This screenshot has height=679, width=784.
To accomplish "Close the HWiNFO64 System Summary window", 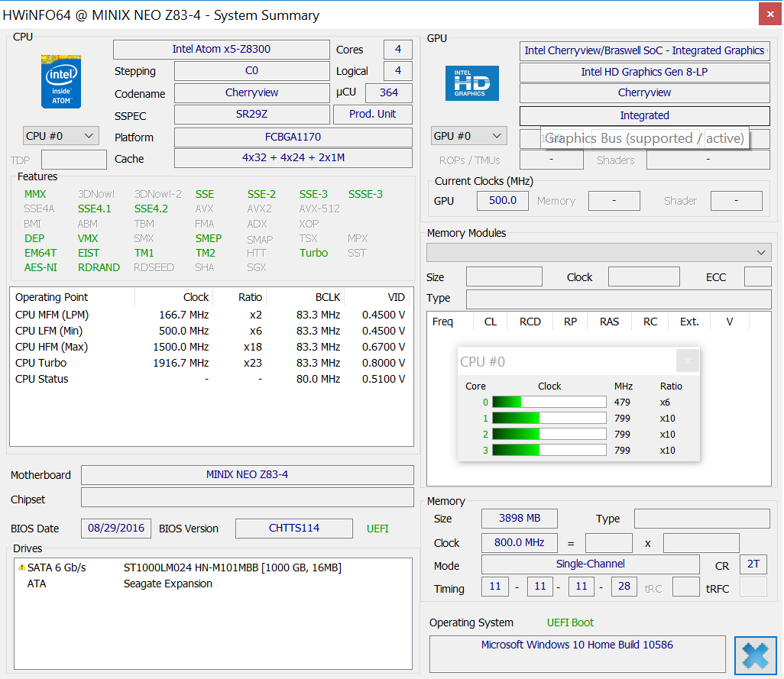I will coord(770,14).
